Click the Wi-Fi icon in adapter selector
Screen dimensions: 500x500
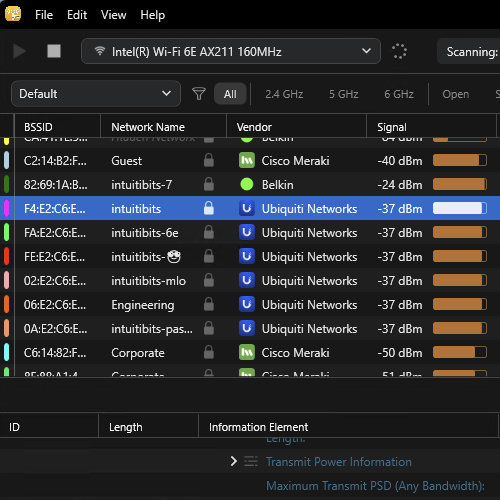(99, 51)
